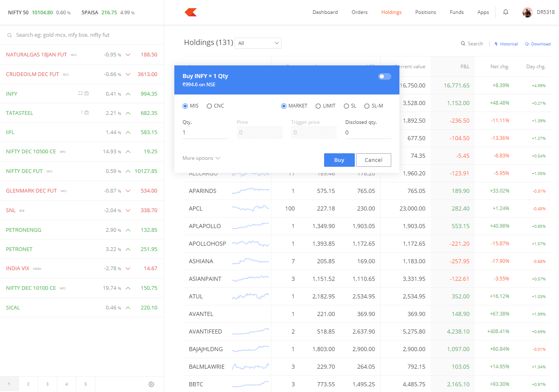Viewport: 559px width, 392px height.
Task: Click BBTC holdings row name
Action: point(196,384)
